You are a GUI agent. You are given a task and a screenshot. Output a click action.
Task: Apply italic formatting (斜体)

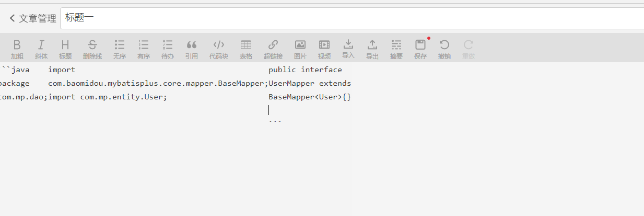[41, 50]
